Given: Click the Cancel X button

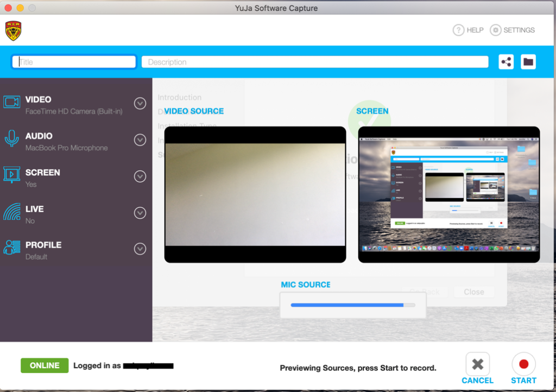Looking at the screenshot, I should coord(478,364).
